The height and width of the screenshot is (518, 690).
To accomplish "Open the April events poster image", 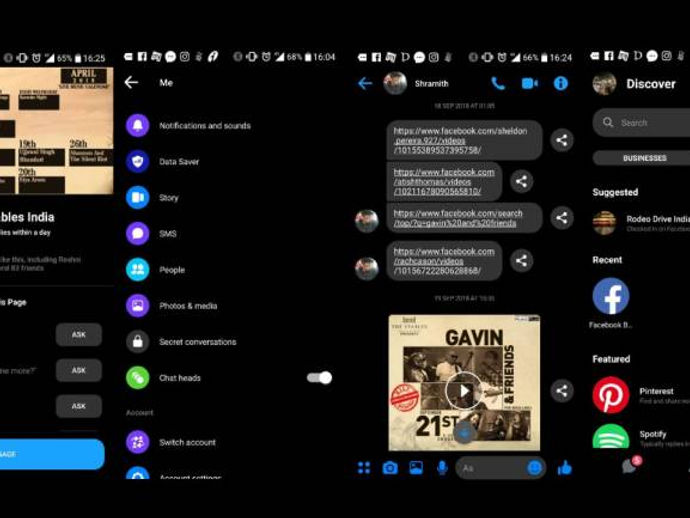I will point(56,131).
